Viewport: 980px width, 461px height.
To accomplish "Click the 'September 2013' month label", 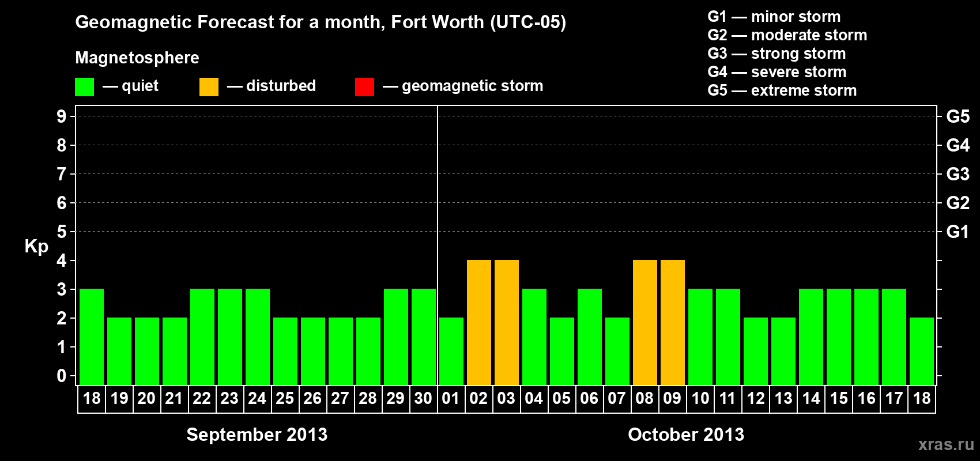I will (x=257, y=434).
